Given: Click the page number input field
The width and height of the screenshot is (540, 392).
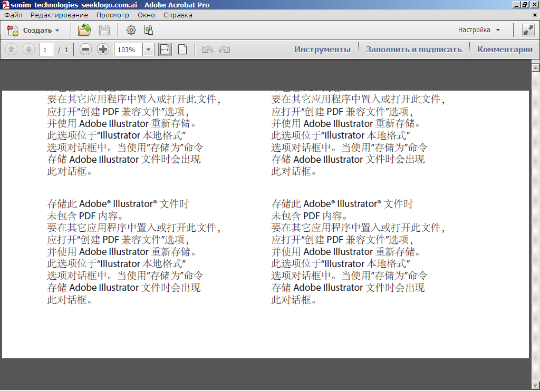Looking at the screenshot, I should (x=46, y=50).
